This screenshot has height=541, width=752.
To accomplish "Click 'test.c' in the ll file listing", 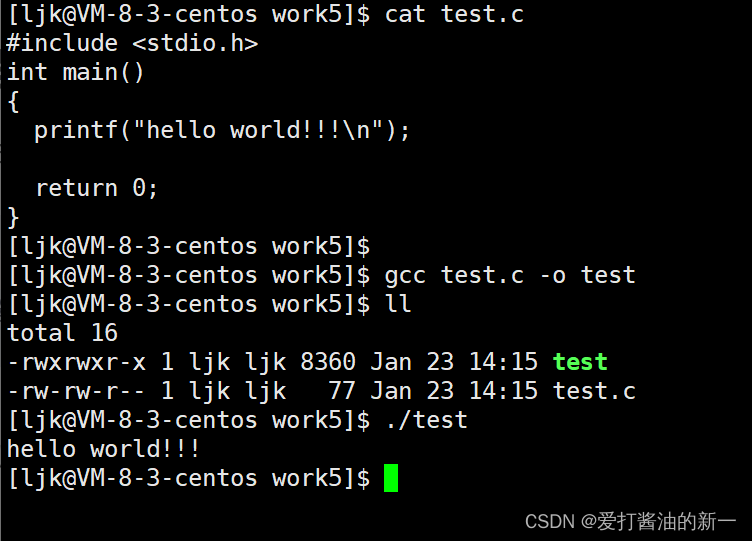I will tap(594, 390).
